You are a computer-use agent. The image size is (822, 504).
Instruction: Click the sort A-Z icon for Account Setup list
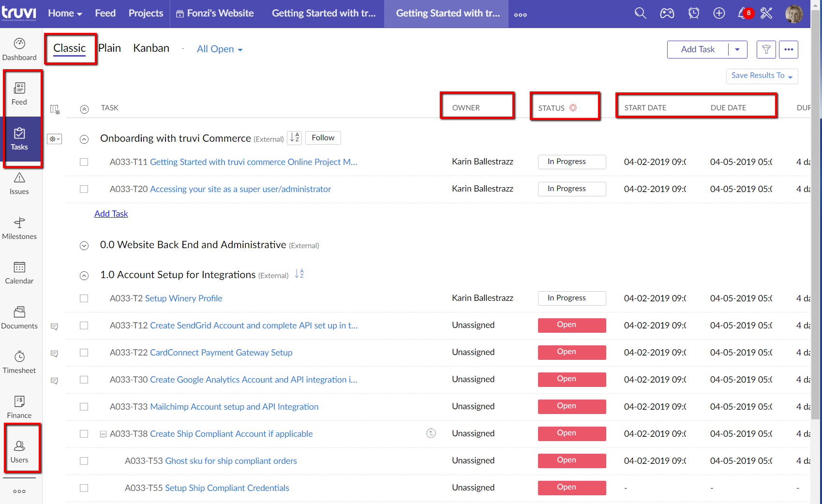pyautogui.click(x=299, y=274)
